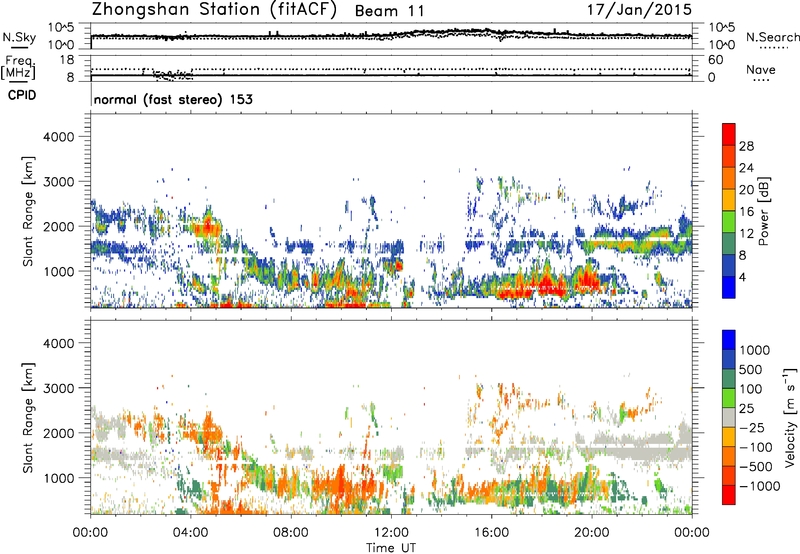Pick the red bottom segment of Velocity colorbar
The height and width of the screenshot is (554, 800).
[x=729, y=495]
